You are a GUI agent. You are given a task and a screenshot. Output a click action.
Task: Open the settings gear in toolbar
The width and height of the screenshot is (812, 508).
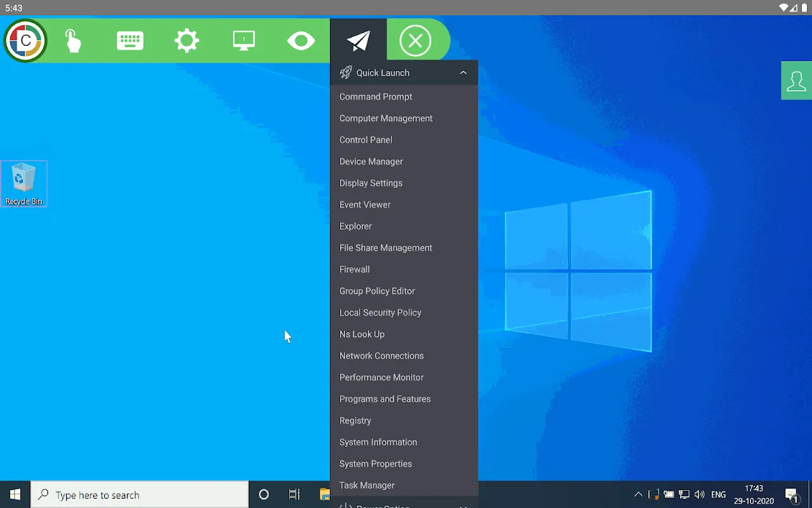(187, 41)
